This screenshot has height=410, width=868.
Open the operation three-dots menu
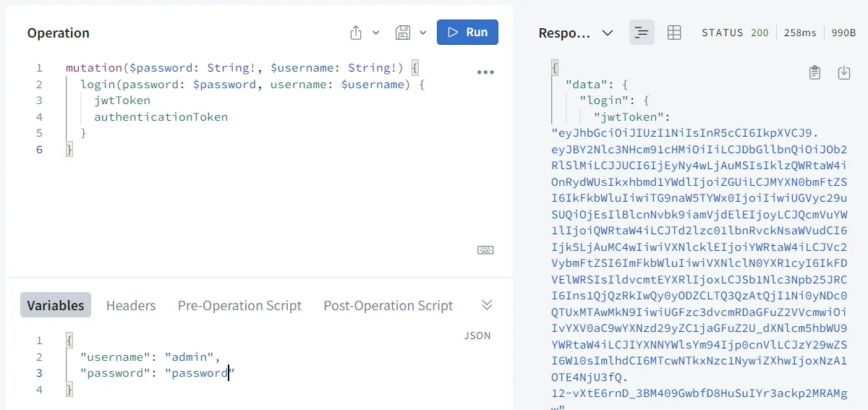click(x=485, y=72)
